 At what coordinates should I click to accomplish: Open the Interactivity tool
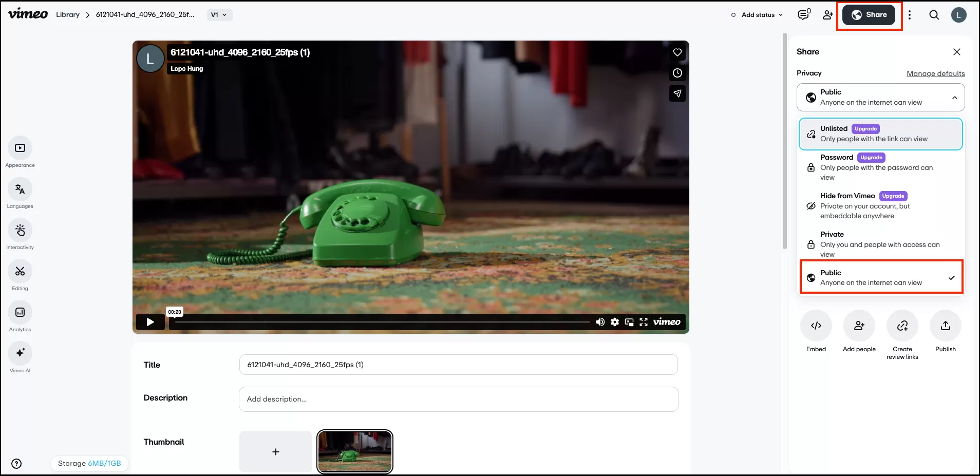20,231
